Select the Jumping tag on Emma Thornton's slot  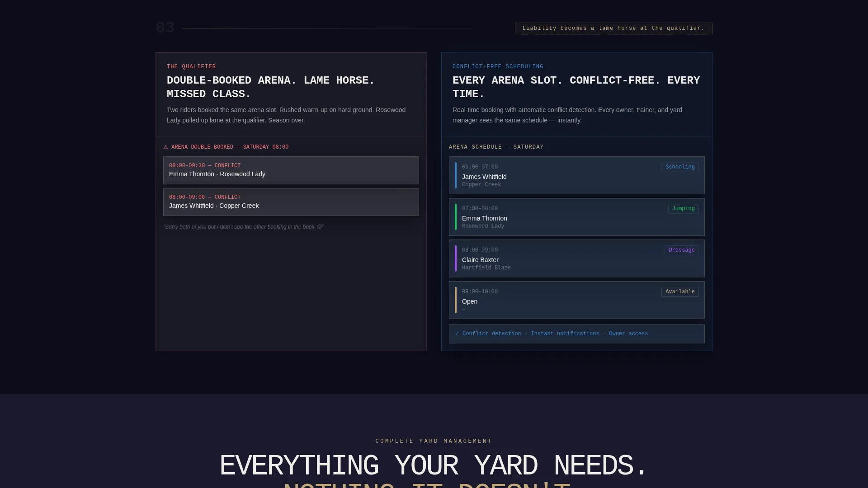coord(683,209)
